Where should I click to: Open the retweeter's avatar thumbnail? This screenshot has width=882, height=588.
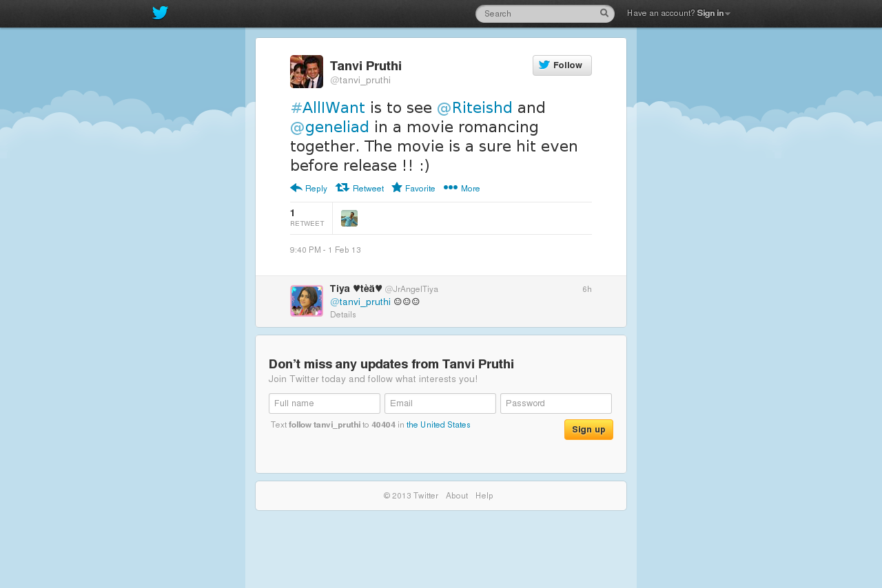coord(349,218)
